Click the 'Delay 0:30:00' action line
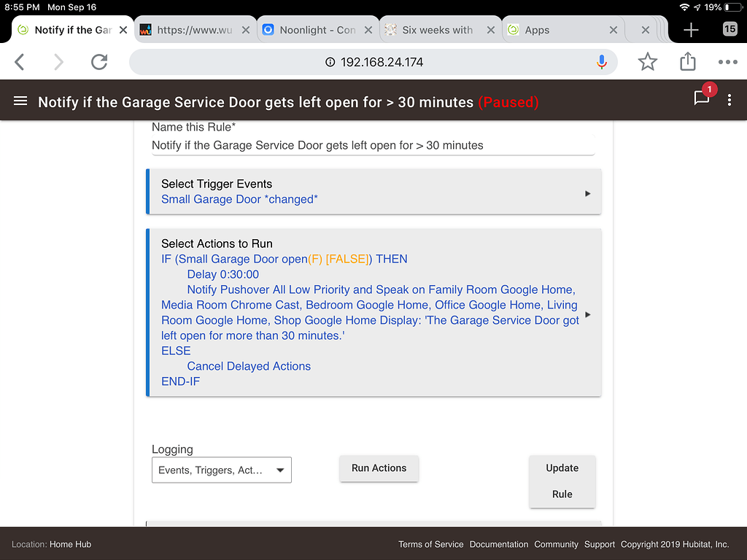 (223, 274)
